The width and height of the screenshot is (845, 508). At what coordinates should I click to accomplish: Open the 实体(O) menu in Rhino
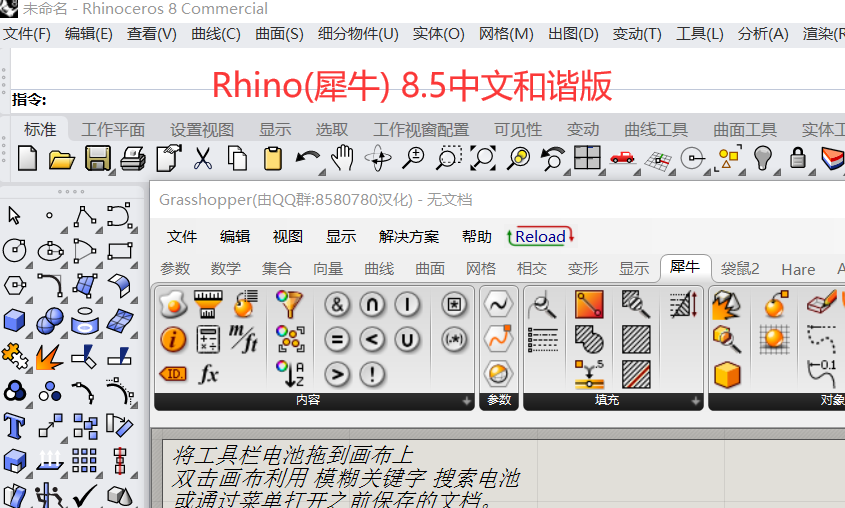[x=438, y=34]
